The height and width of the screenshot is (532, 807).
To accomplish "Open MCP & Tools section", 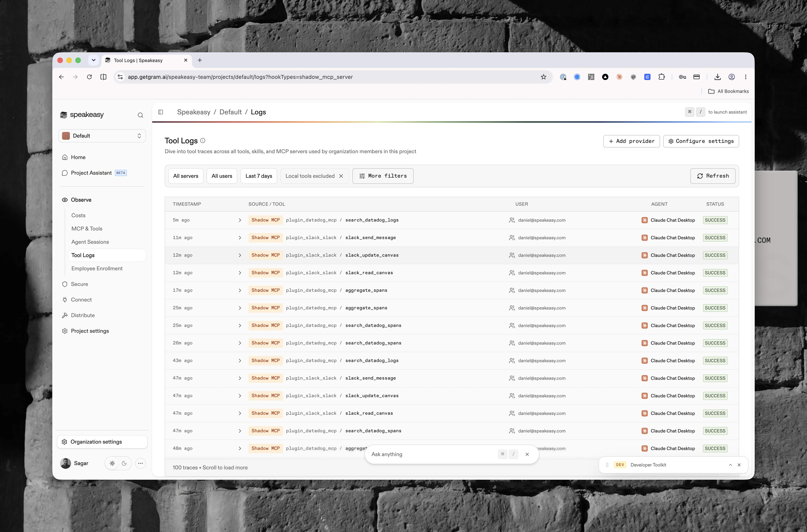I will click(87, 229).
